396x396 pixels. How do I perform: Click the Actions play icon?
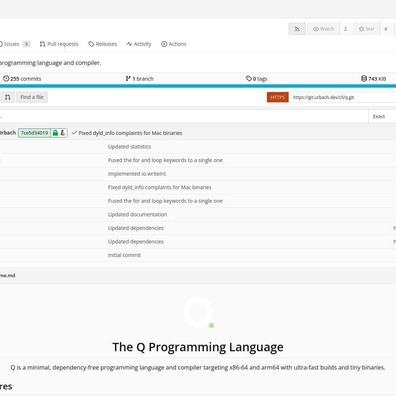(164, 44)
